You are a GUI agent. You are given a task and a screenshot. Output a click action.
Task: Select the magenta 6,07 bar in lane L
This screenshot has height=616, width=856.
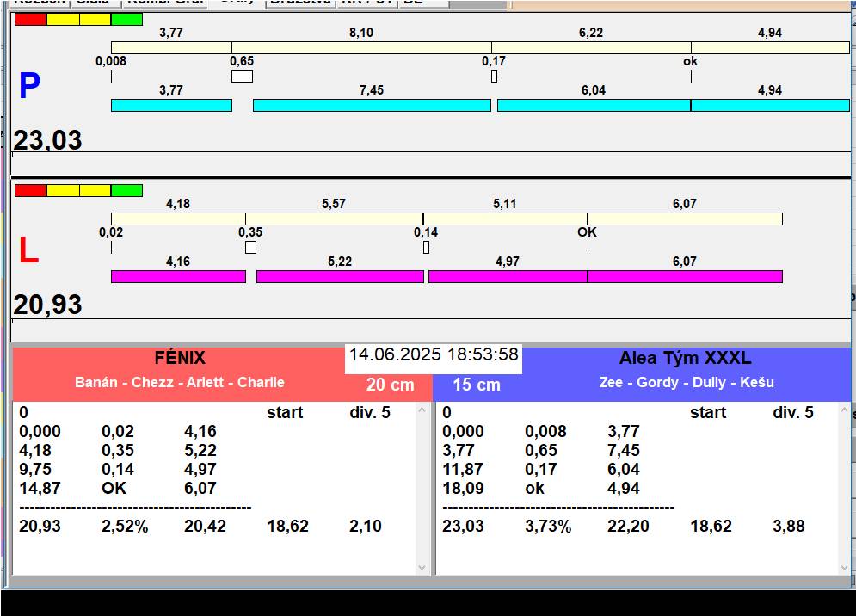[685, 276]
